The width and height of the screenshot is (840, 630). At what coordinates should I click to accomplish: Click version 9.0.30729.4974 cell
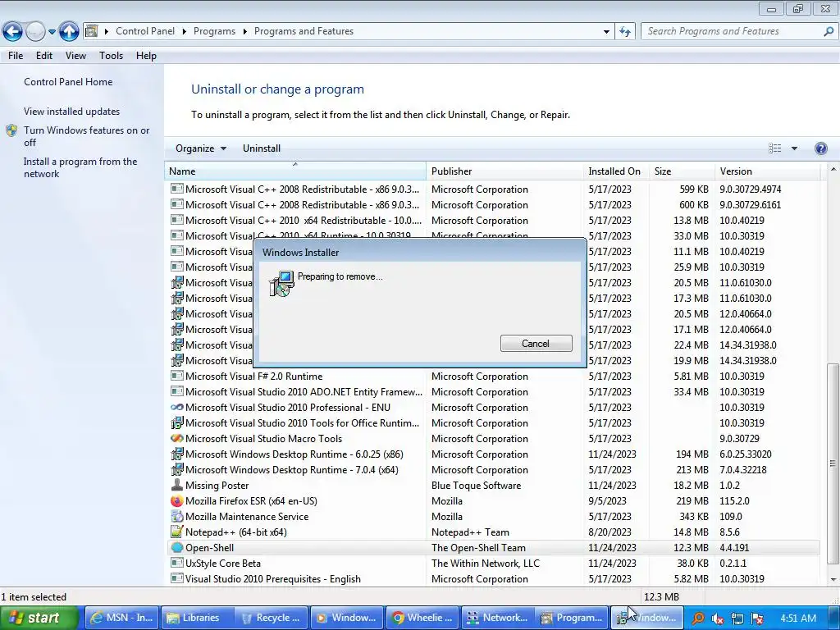pos(750,189)
